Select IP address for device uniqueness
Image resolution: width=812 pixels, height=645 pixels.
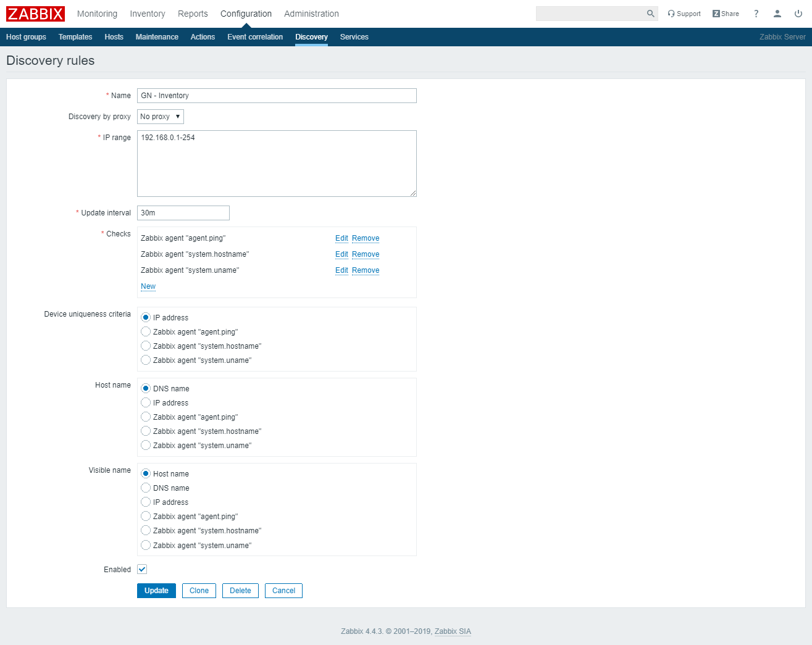(x=146, y=317)
